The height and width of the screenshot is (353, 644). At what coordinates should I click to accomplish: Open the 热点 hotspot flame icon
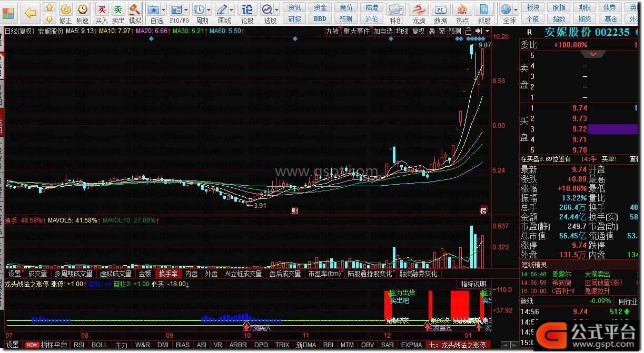coord(462,9)
